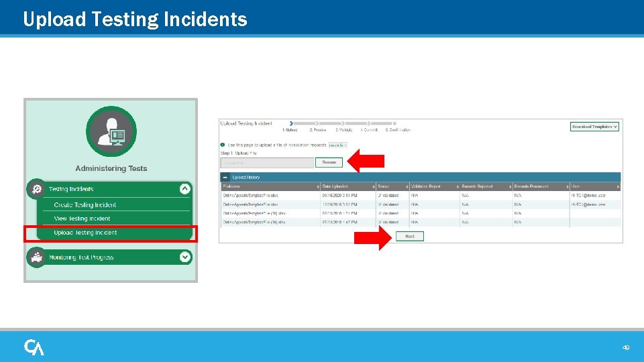The width and height of the screenshot is (644, 362).
Task: Click step 4 Commit in progress bar
Action: pyautogui.click(x=369, y=129)
